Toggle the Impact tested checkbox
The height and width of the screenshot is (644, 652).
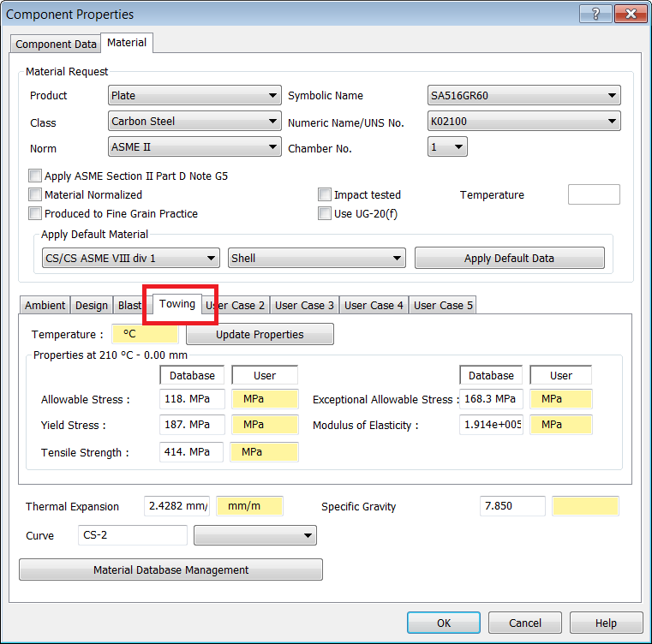point(325,195)
